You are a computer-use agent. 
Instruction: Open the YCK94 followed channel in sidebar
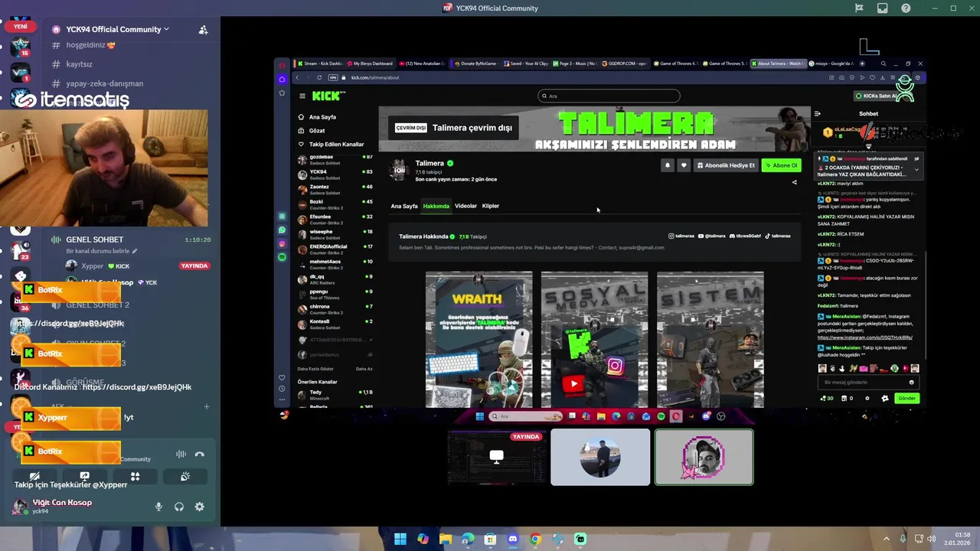(x=335, y=174)
